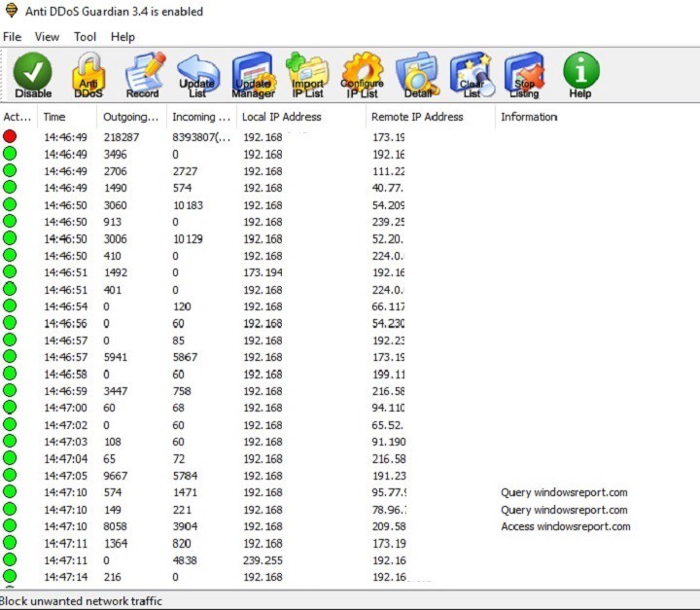Select outgoing value 9667

(115, 476)
